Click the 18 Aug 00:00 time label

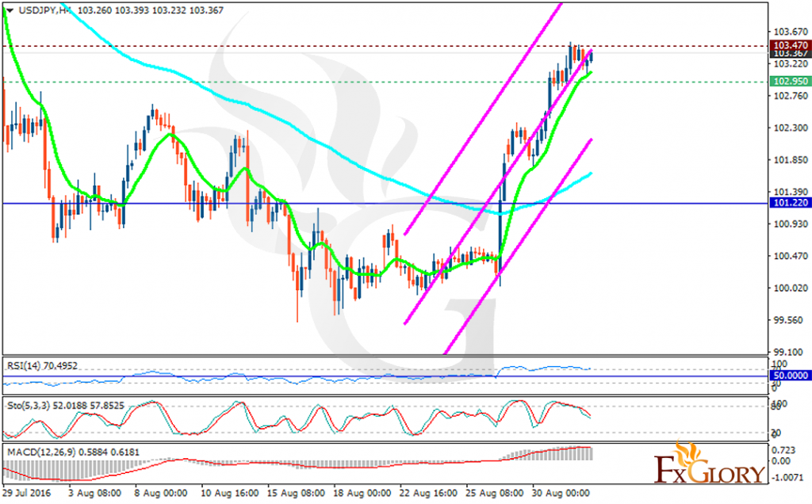click(x=362, y=493)
